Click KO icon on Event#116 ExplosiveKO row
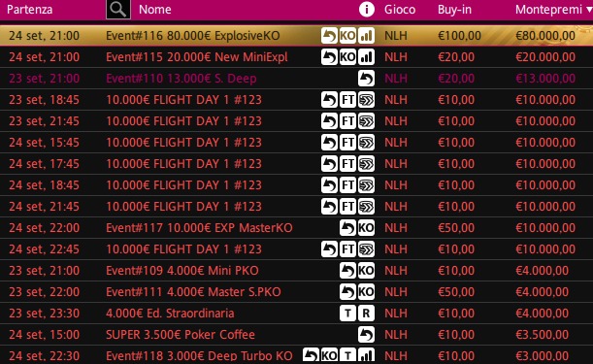 pyautogui.click(x=347, y=36)
